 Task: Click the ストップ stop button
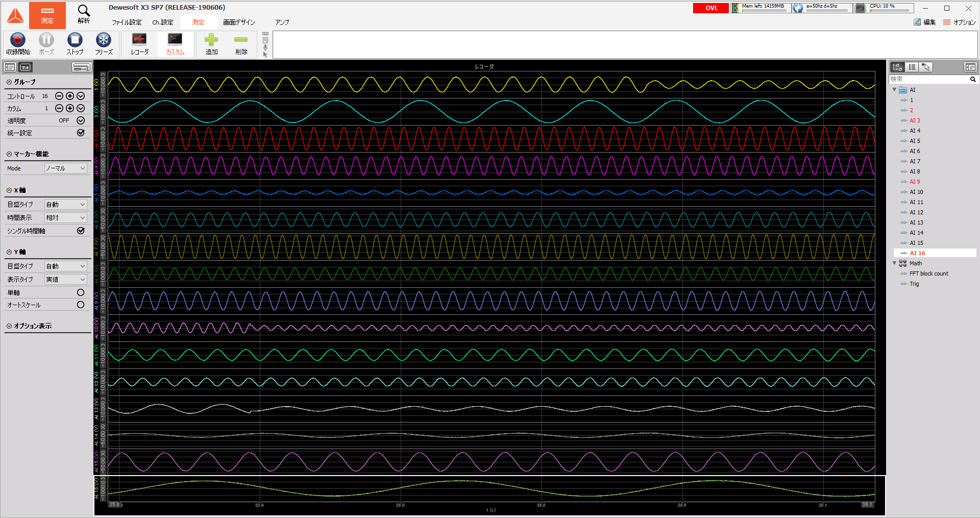[75, 44]
